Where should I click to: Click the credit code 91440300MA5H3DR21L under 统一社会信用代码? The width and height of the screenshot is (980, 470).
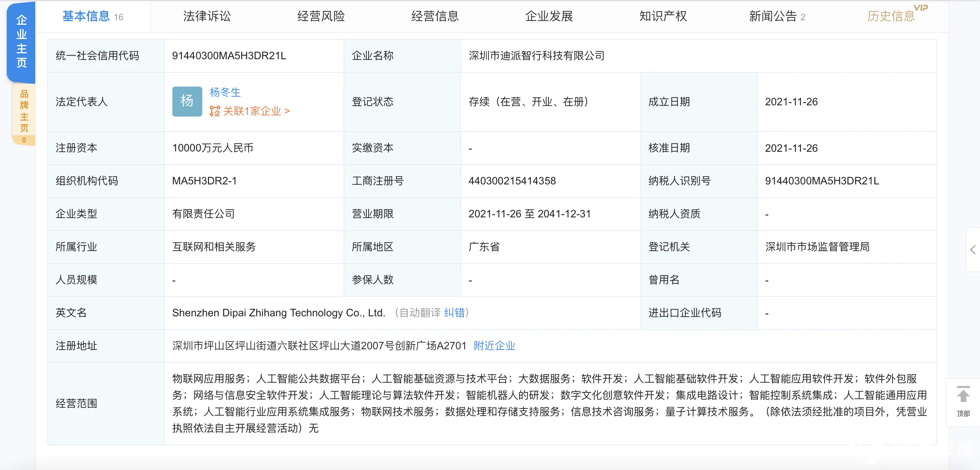click(x=229, y=56)
